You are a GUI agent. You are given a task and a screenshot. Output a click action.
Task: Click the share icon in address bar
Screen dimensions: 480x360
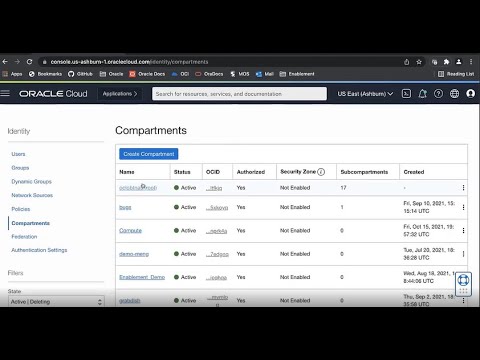pos(406,62)
